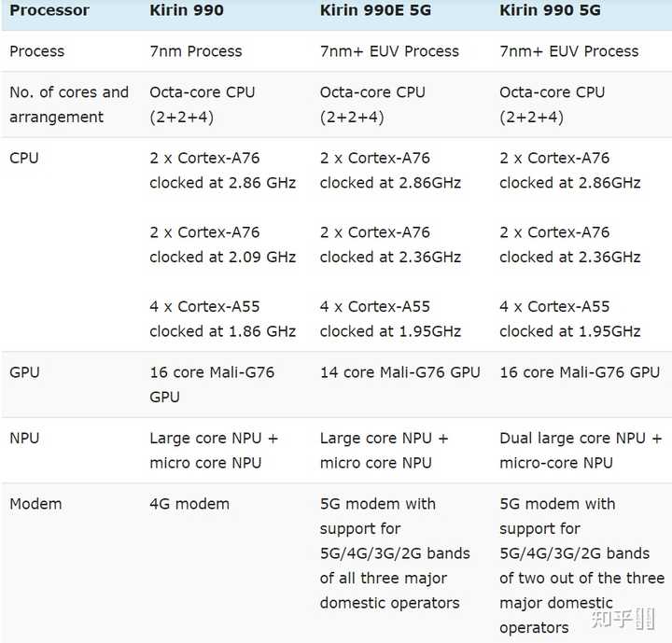
Task: Select the Modem row label
Action: [35, 504]
